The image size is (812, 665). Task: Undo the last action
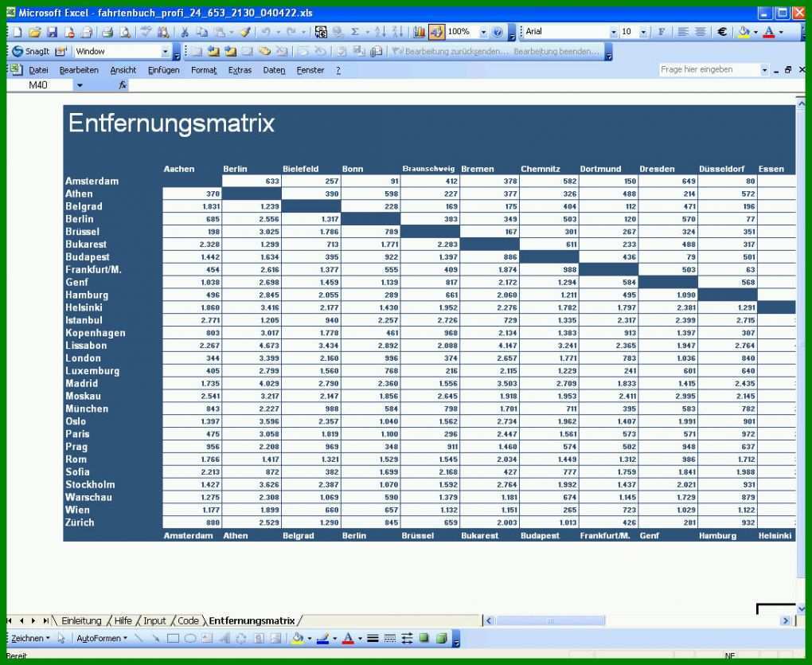point(266,32)
